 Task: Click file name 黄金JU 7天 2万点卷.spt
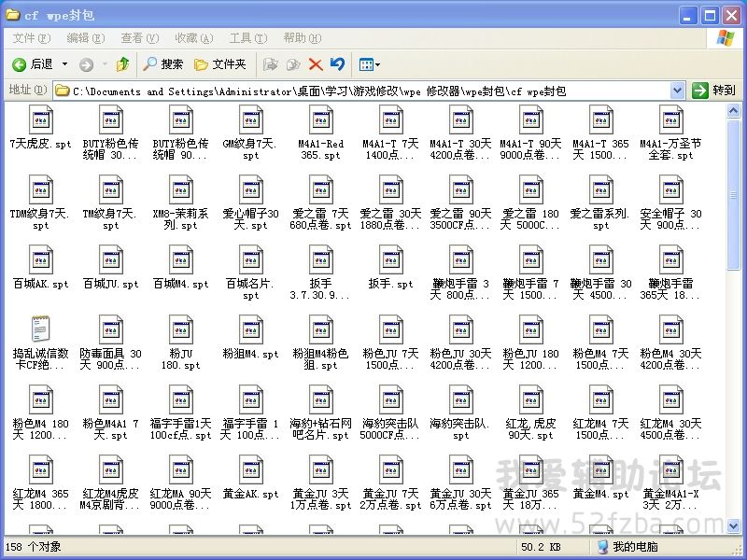pyautogui.click(x=390, y=499)
